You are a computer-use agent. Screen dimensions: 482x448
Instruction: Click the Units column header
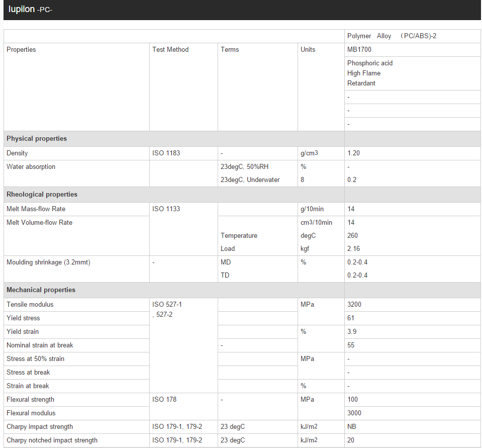[308, 50]
